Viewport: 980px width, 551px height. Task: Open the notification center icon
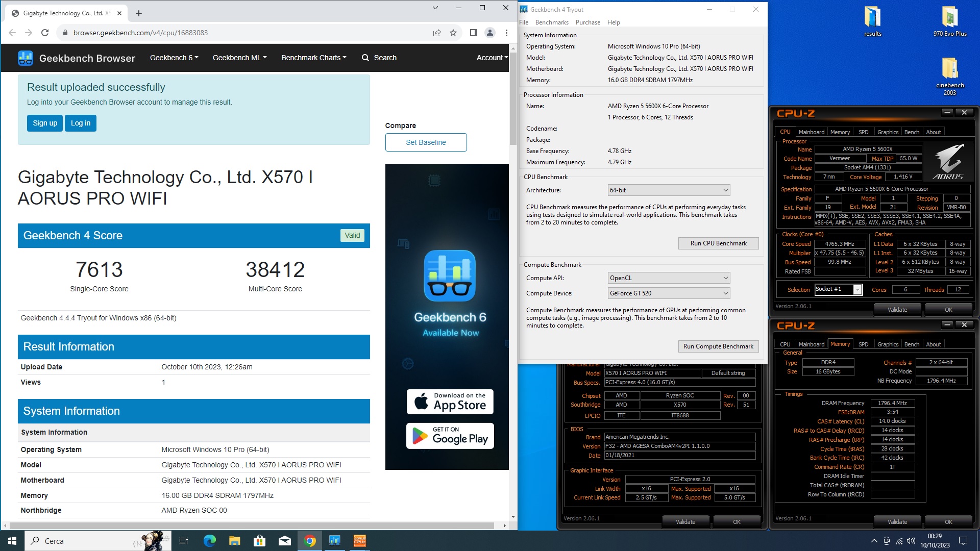click(963, 541)
